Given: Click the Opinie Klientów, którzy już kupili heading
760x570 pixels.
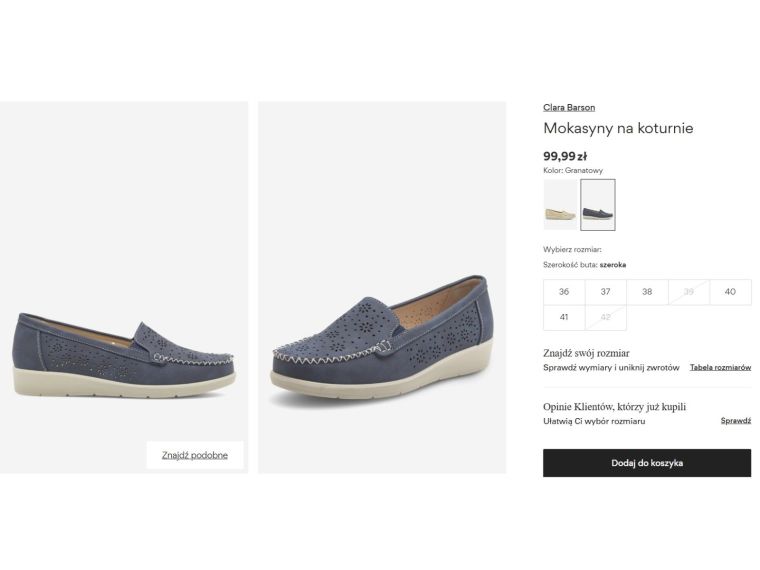Looking at the screenshot, I should pos(614,407).
